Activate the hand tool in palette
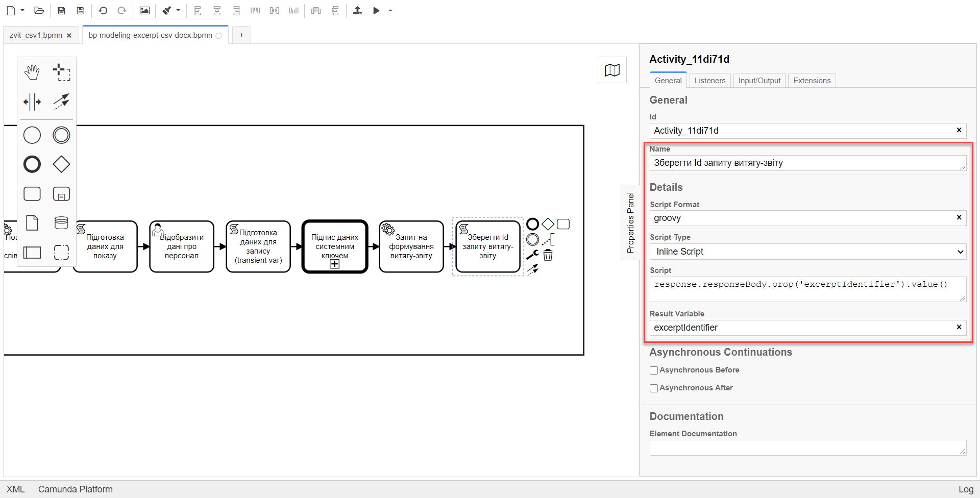Image resolution: width=980 pixels, height=498 pixels. (32, 72)
